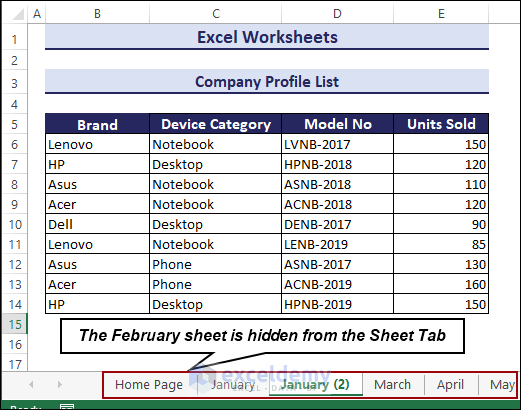
Task: Select row 17 header
Action: 15,364
